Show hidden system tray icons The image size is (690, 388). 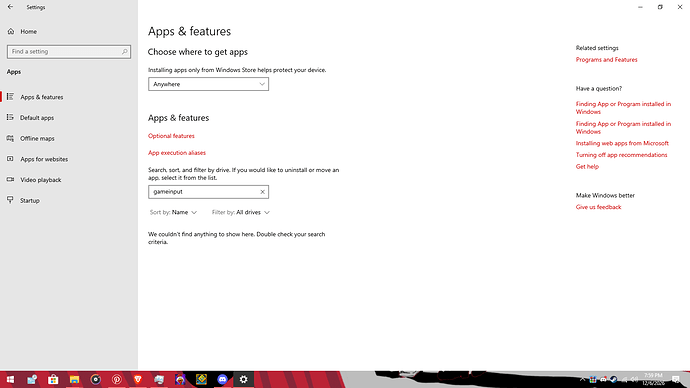pyautogui.click(x=582, y=379)
